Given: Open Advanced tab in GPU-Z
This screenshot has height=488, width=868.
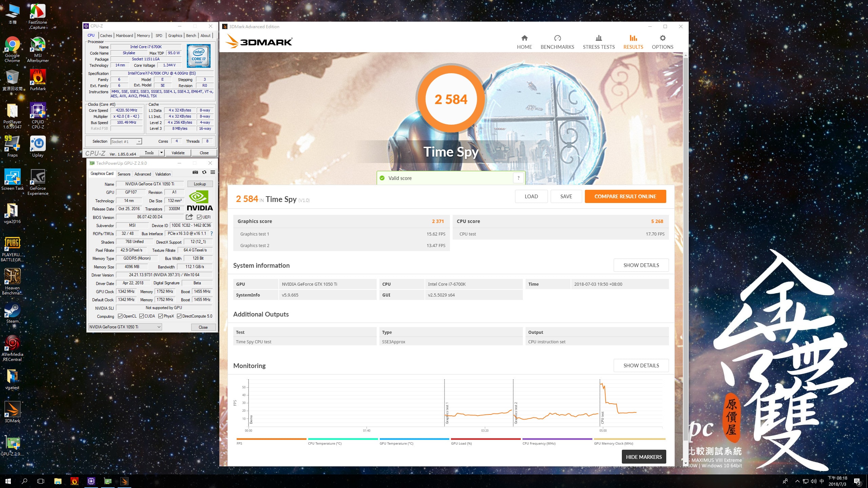Looking at the screenshot, I should point(143,174).
